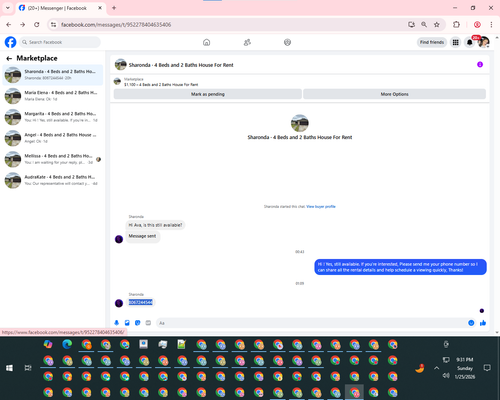The height and width of the screenshot is (400, 500).
Task: Open the taskbar clock showing 9:31 PM
Action: tap(465, 368)
